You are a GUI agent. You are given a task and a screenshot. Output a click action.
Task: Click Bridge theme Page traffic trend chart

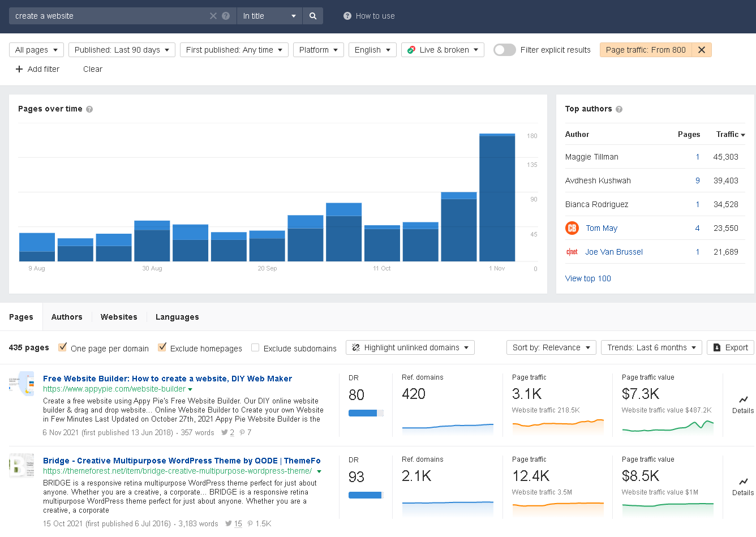(558, 509)
